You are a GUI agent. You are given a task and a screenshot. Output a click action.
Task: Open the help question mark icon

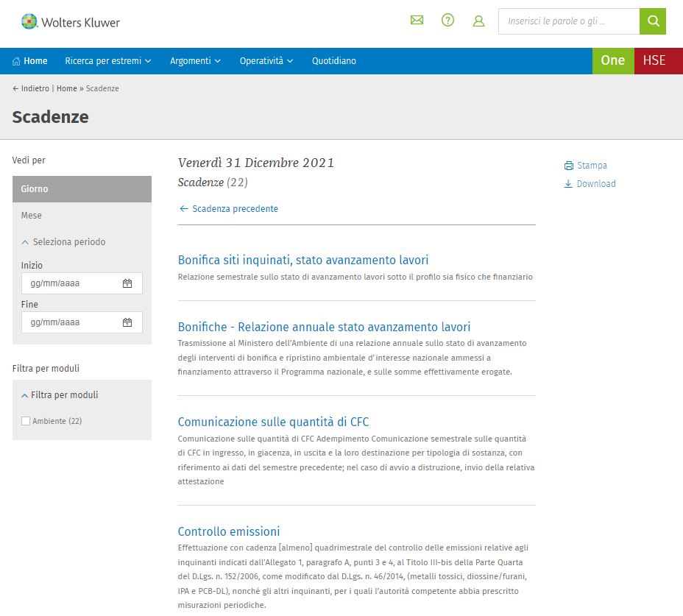(x=447, y=21)
